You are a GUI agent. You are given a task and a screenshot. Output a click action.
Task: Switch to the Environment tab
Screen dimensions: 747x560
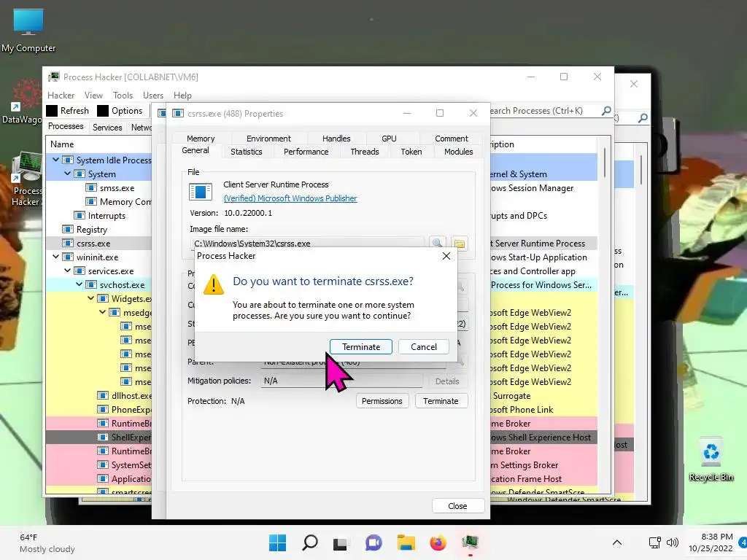[x=268, y=138]
